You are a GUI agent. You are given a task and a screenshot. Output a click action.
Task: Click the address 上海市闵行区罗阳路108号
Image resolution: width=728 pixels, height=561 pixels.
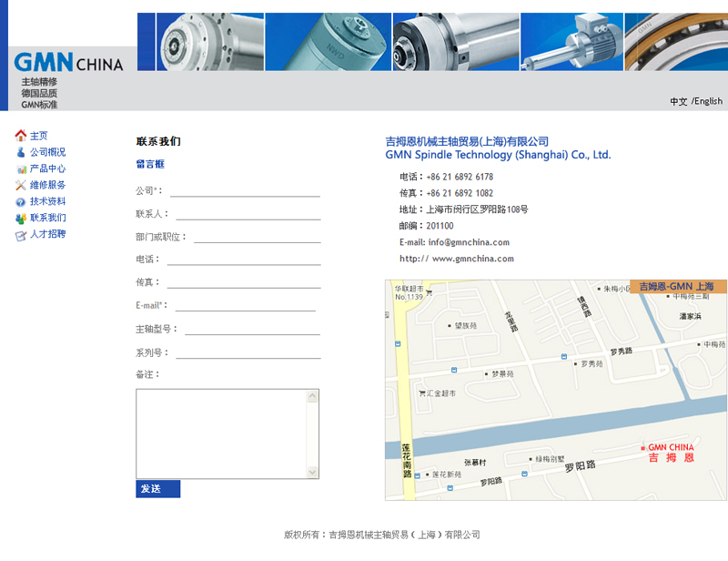(477, 209)
